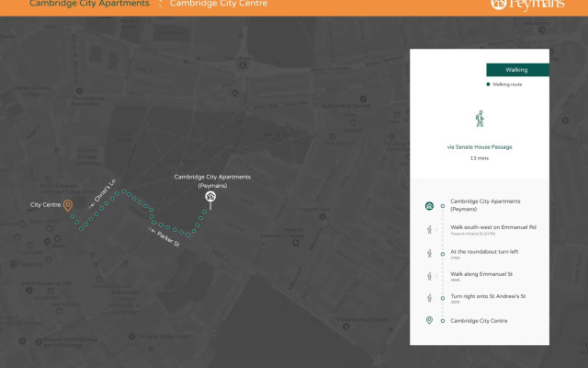Click Cambridge City Apartments (Peymans) map label
Image resolution: width=588 pixels, height=368 pixels.
coord(212,181)
